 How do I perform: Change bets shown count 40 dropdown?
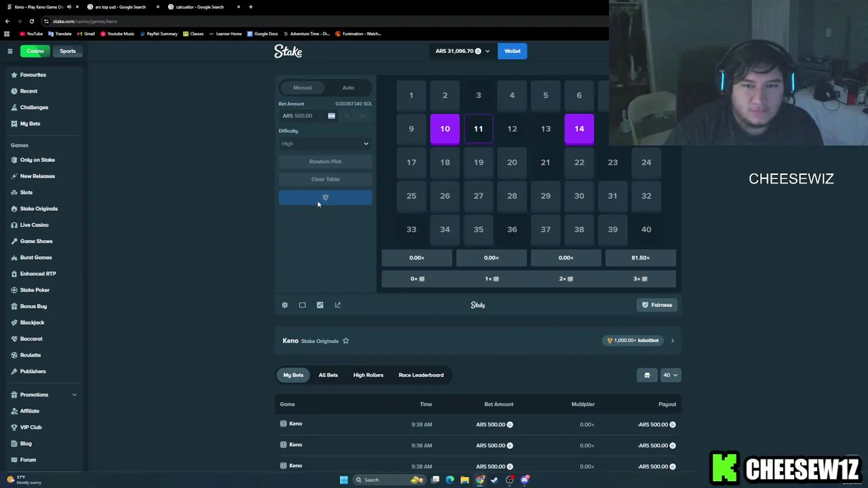[670, 375]
